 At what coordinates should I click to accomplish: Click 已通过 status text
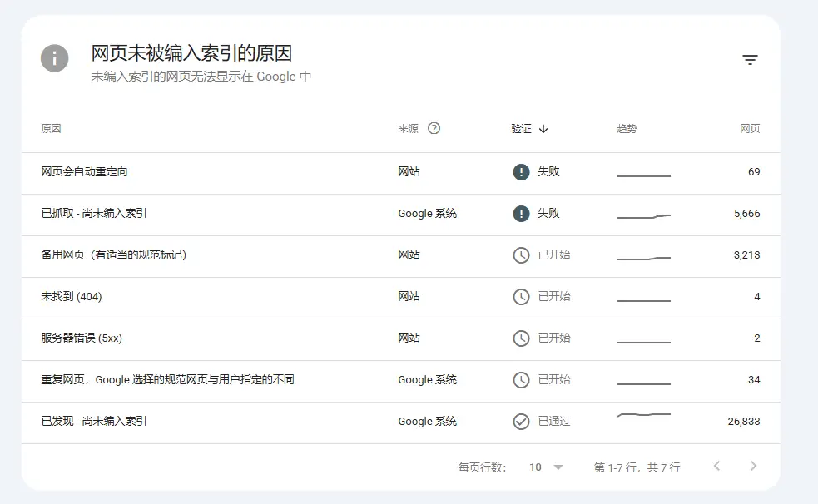(x=554, y=421)
